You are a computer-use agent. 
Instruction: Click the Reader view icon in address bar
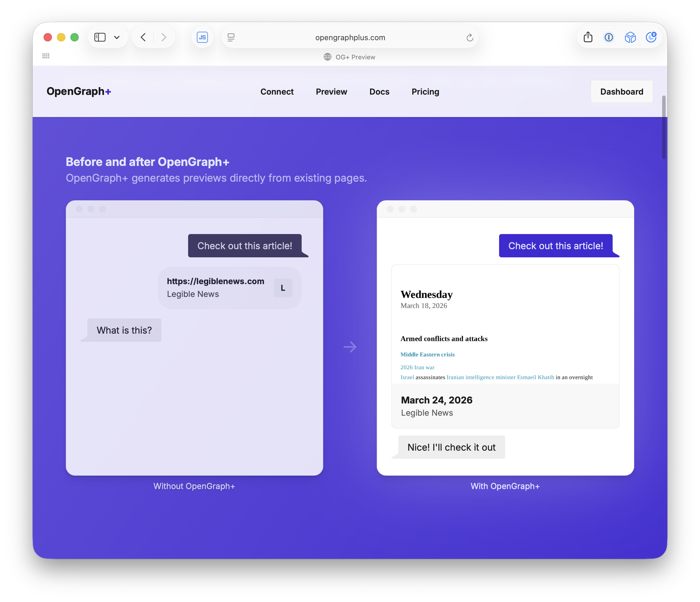[x=231, y=38]
